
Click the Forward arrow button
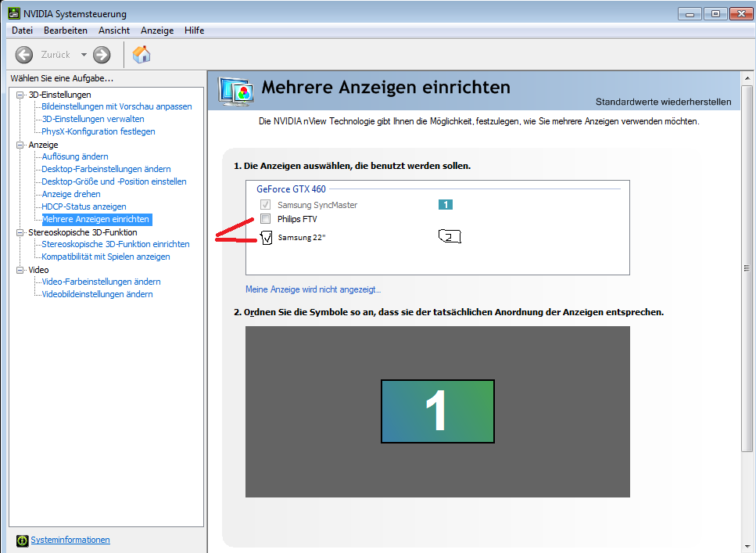(102, 55)
